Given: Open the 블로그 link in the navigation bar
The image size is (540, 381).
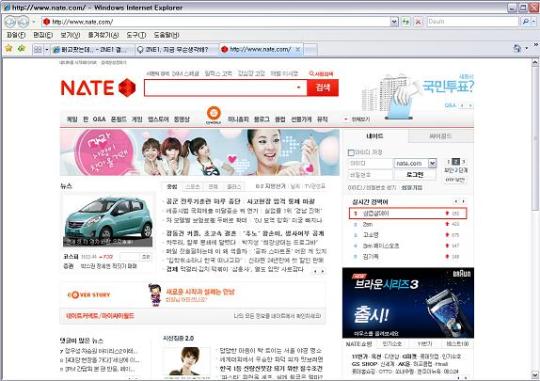Looking at the screenshot, I should tap(262, 119).
